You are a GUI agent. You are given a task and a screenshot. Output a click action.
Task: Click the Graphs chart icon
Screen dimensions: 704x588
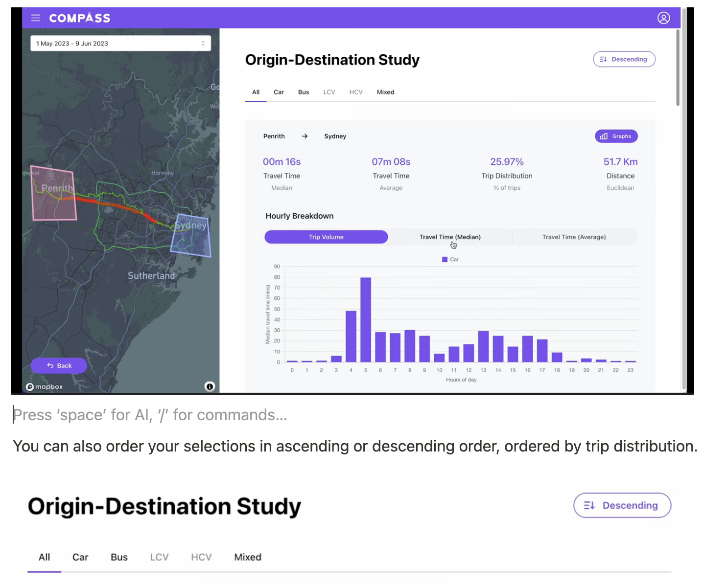(x=604, y=136)
